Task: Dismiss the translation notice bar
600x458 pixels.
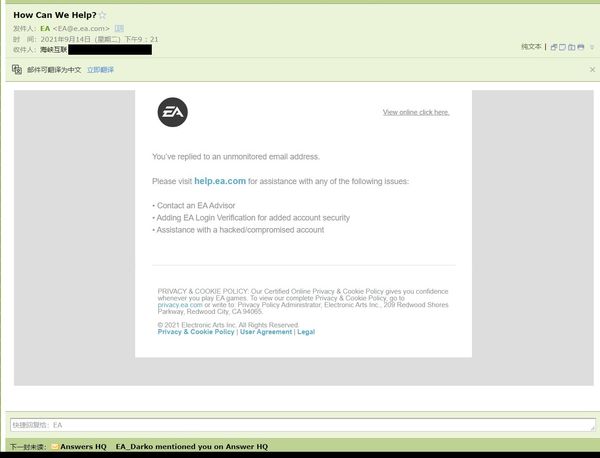Action: click(x=592, y=70)
